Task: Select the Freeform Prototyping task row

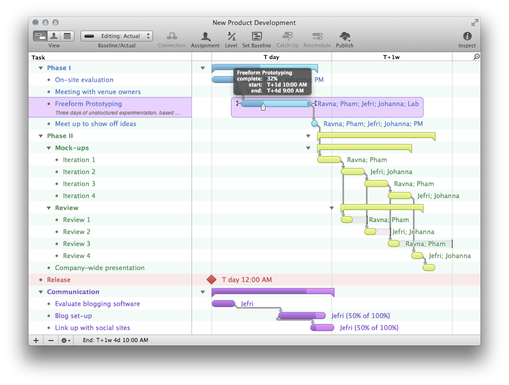Action: point(110,107)
